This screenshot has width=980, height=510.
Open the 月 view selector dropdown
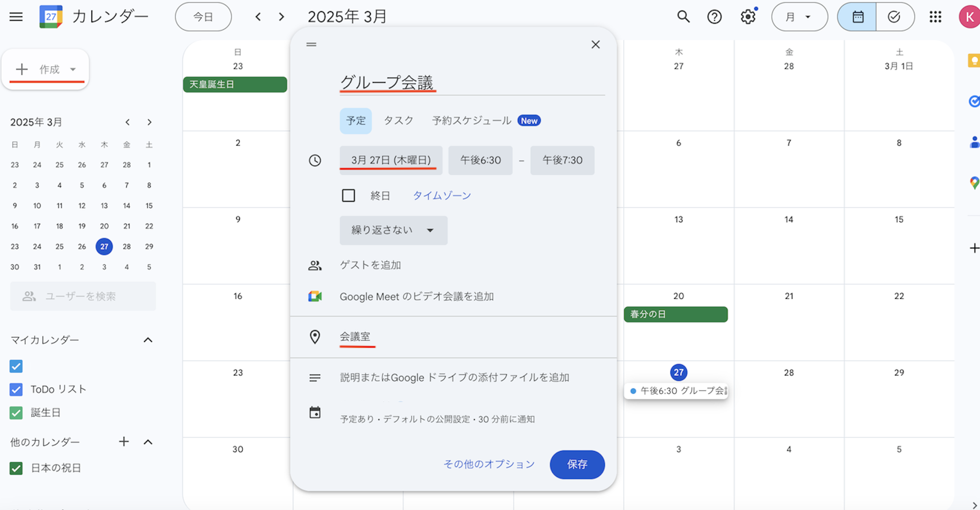tap(799, 17)
